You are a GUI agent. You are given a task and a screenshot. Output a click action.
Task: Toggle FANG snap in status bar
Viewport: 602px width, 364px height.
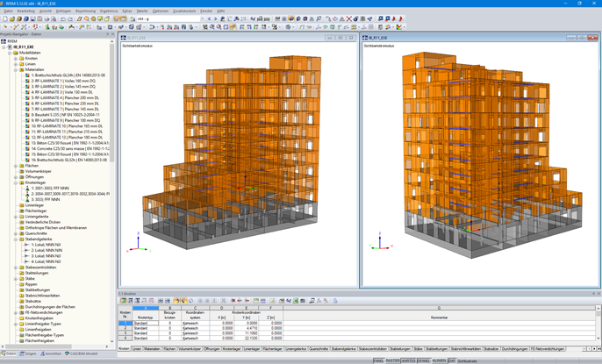pos(378,361)
